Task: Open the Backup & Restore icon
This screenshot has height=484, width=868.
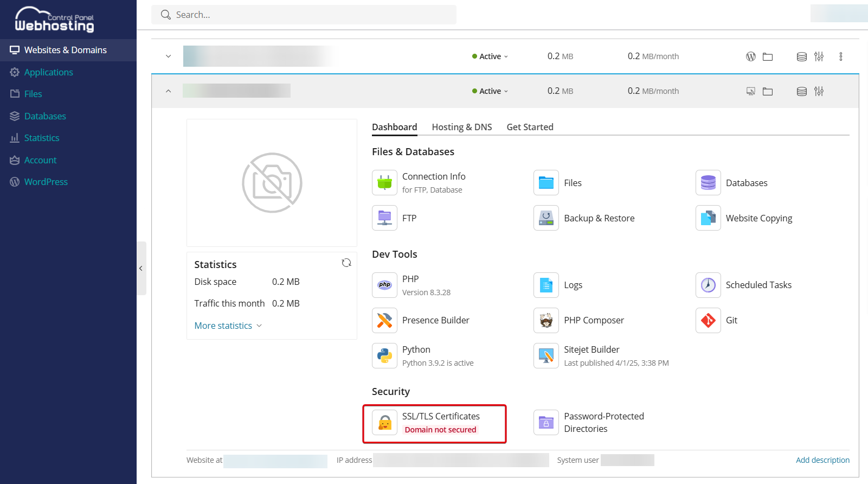Action: 546,218
